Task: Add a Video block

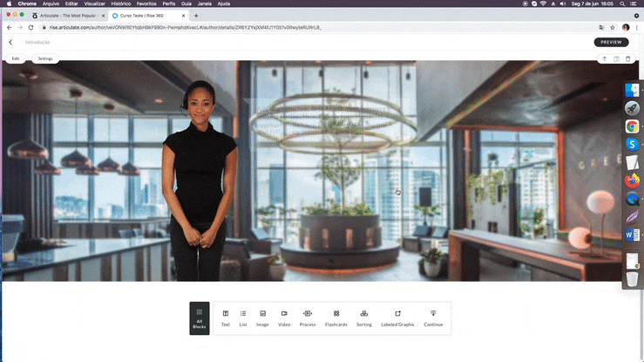Action: pos(284,318)
